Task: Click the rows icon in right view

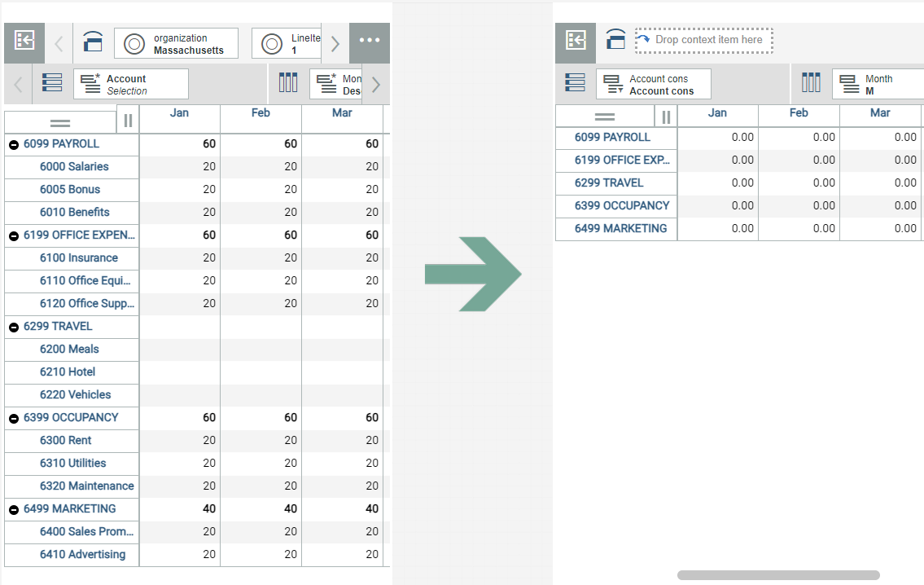Action: [575, 83]
